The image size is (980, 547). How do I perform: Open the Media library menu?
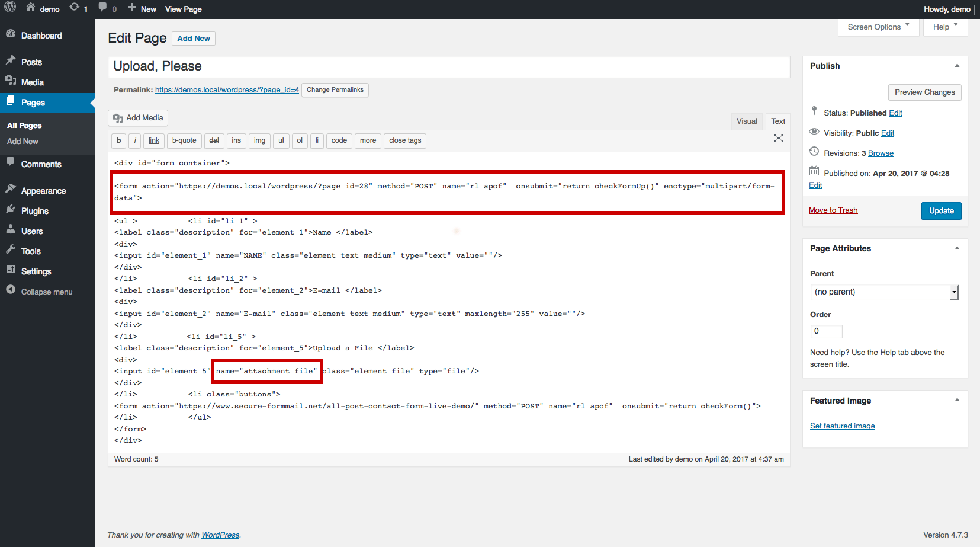(x=33, y=82)
